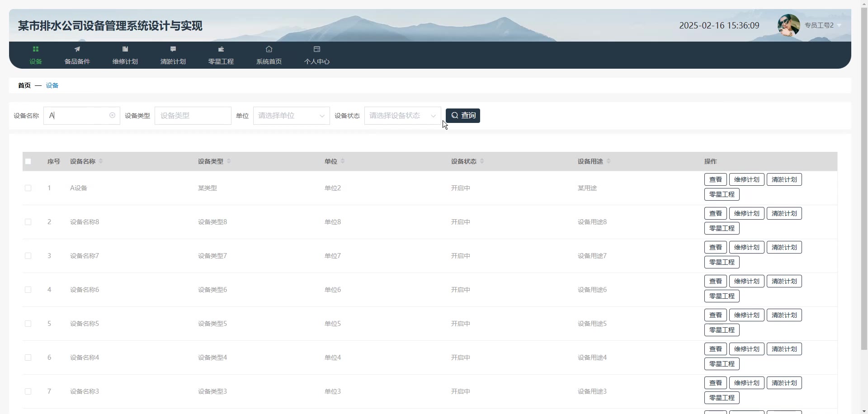Click 首页 in the breadcrumb
Screen dimensions: 868x414
click(x=24, y=85)
